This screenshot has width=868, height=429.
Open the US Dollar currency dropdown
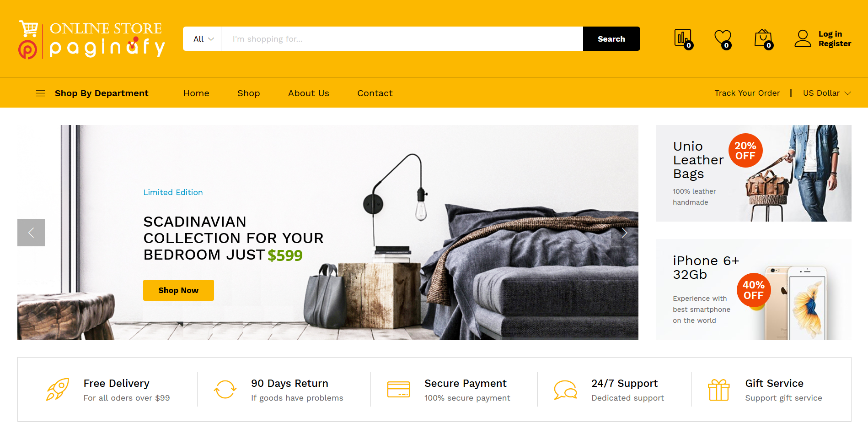827,93
